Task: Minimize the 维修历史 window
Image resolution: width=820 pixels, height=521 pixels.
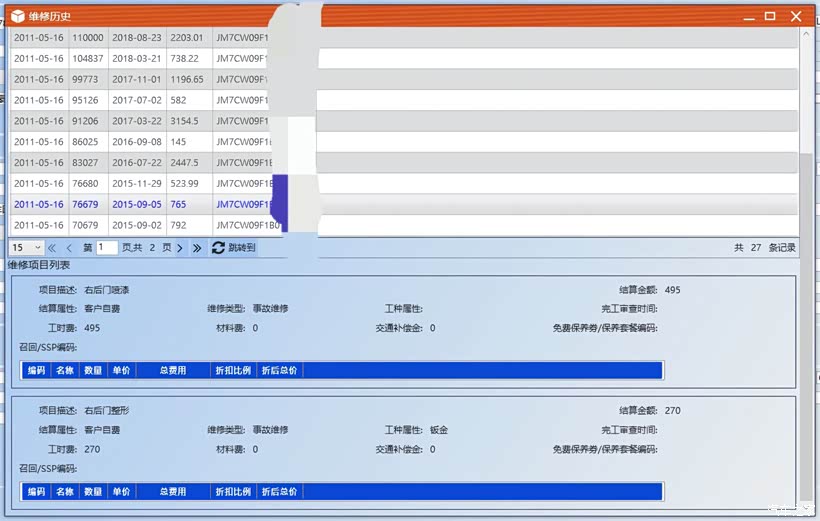Action: point(744,16)
